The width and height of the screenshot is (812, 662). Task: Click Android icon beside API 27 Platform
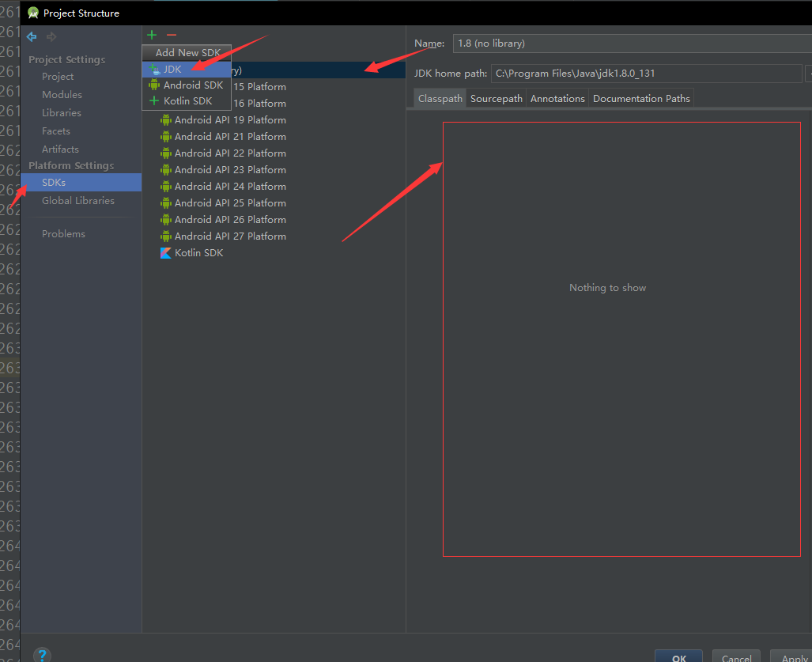tap(166, 236)
